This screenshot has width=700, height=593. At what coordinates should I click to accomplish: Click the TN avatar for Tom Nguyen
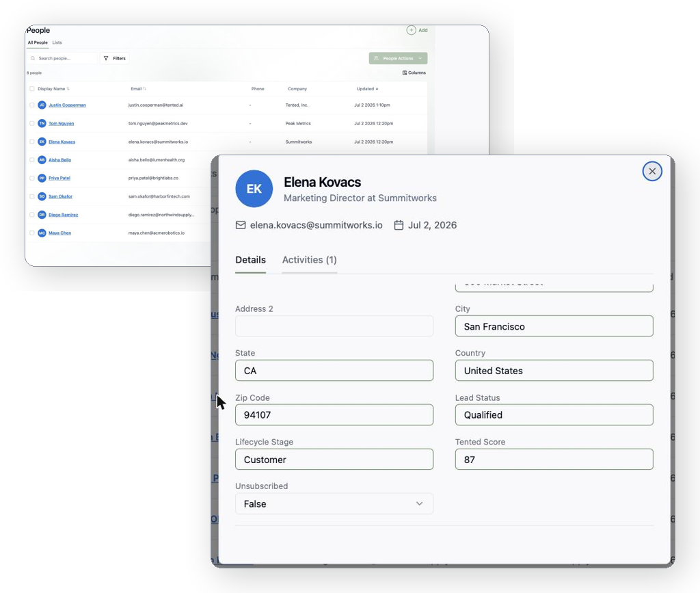pyautogui.click(x=42, y=123)
